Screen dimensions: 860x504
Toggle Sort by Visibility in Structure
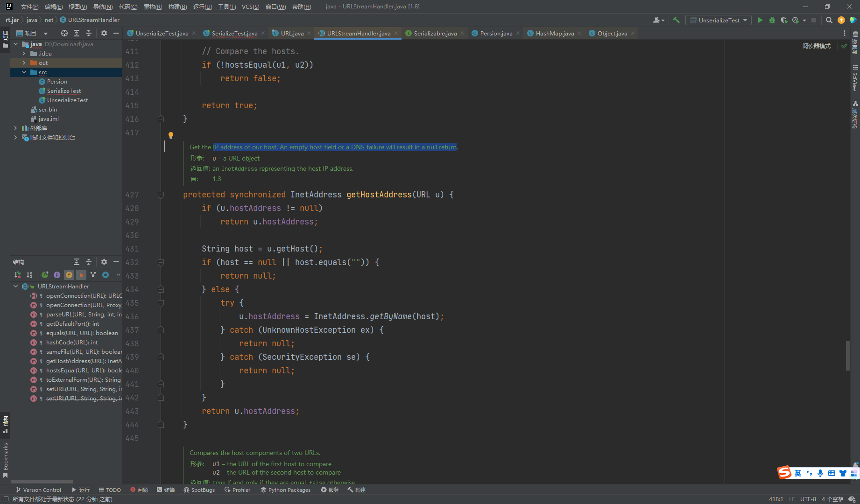click(x=17, y=275)
